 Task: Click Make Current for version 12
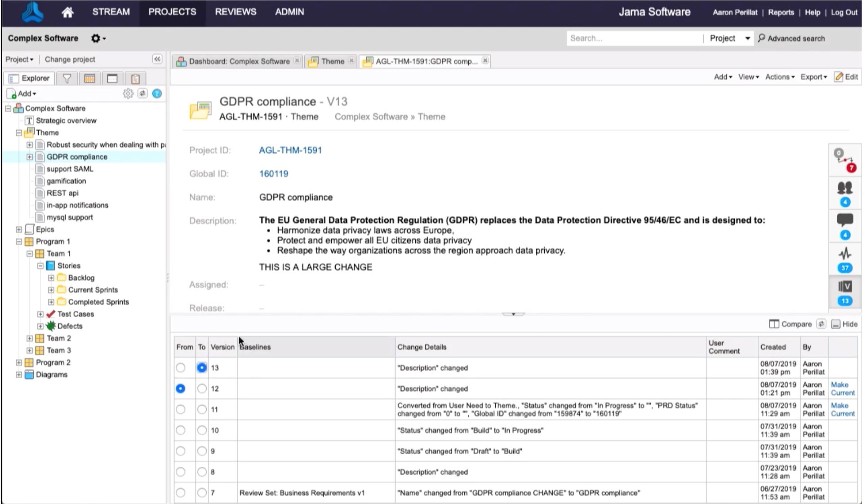842,389
